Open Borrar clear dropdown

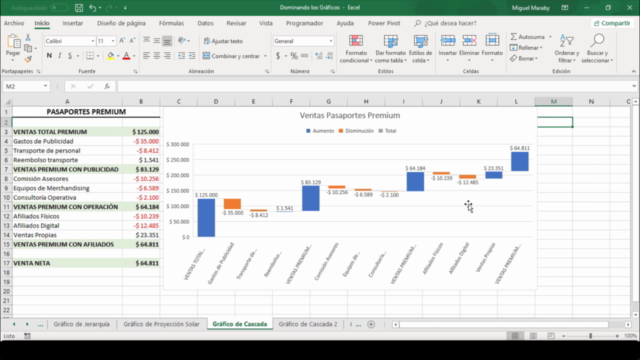tap(524, 58)
